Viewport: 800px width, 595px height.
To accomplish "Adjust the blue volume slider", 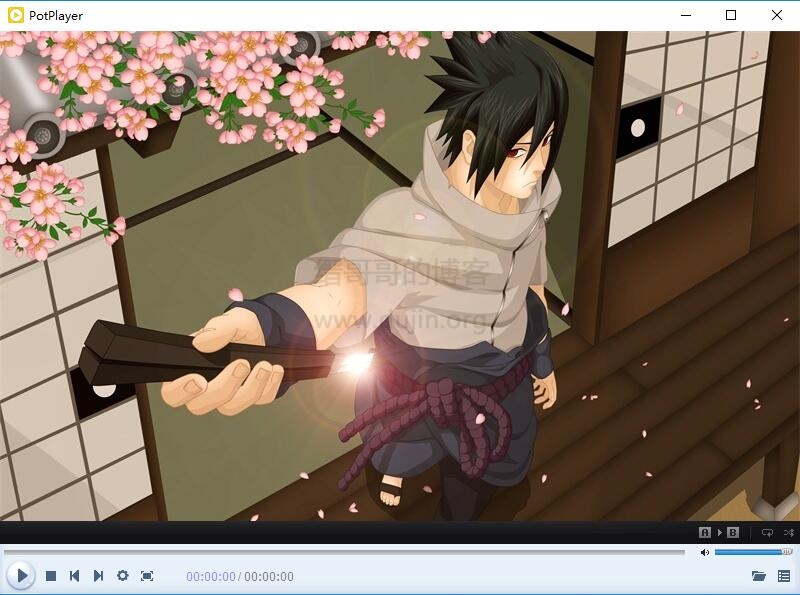I will point(753,552).
